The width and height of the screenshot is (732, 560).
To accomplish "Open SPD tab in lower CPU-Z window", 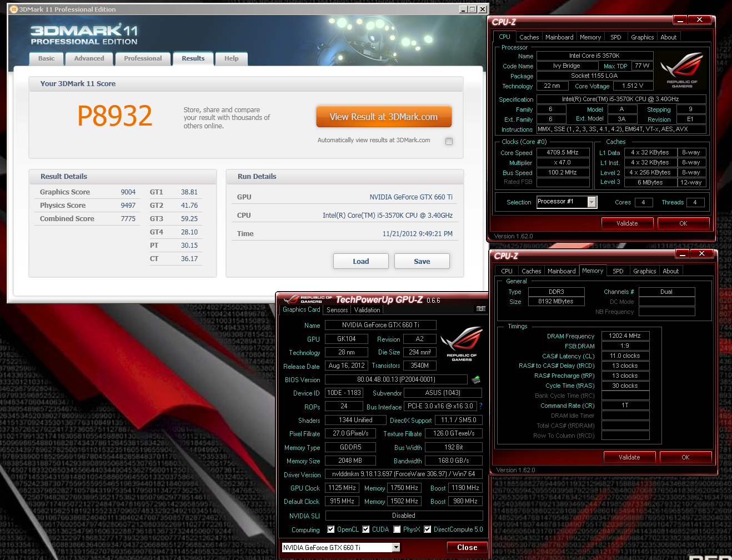I will pos(618,271).
